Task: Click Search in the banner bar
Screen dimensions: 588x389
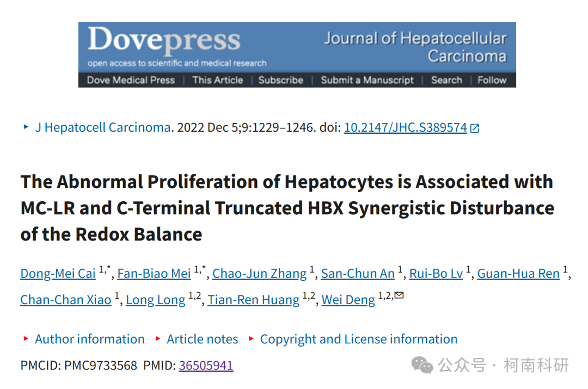Action: click(446, 80)
